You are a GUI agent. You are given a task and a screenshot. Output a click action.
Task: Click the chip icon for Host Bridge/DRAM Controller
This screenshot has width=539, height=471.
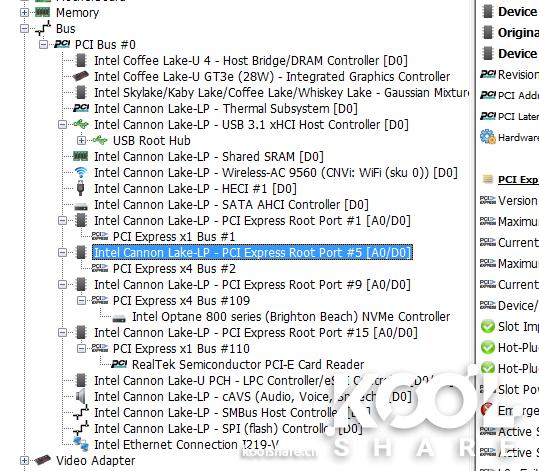click(81, 61)
